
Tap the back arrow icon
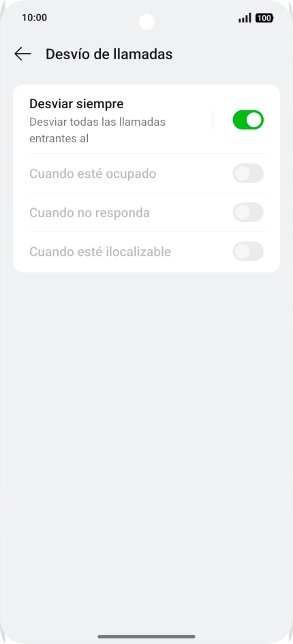22,54
